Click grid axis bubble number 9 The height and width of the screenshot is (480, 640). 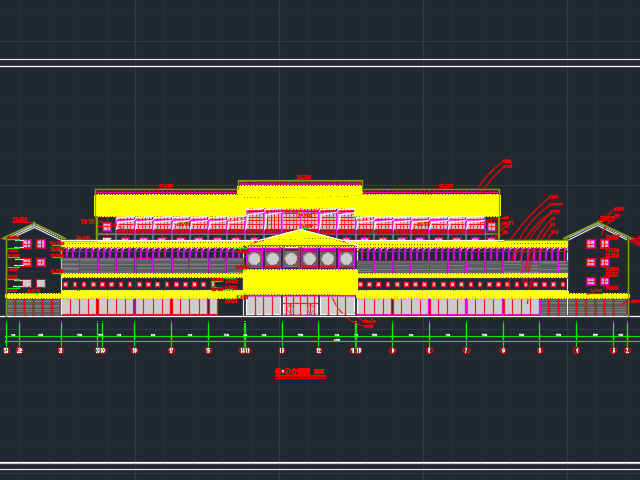pos(392,351)
